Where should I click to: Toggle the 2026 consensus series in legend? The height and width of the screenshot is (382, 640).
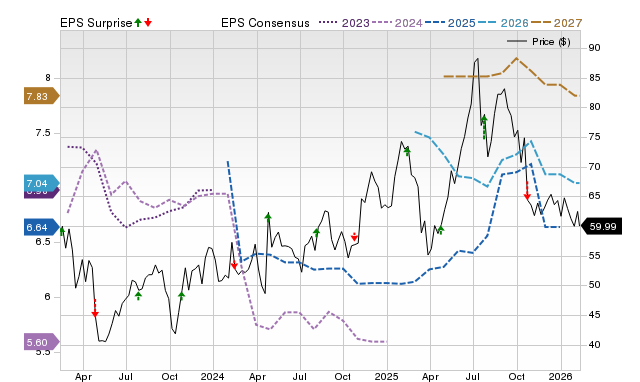503,23
